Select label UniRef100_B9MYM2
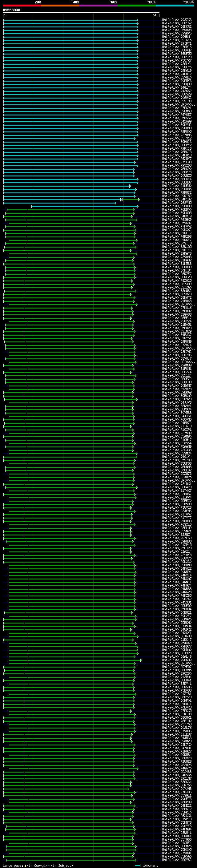Image resolution: width=197 pixels, height=868 pixels. point(177,125)
